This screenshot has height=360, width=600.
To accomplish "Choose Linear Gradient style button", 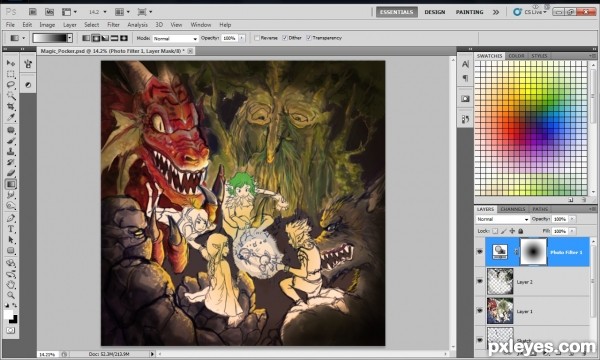I will [86, 38].
